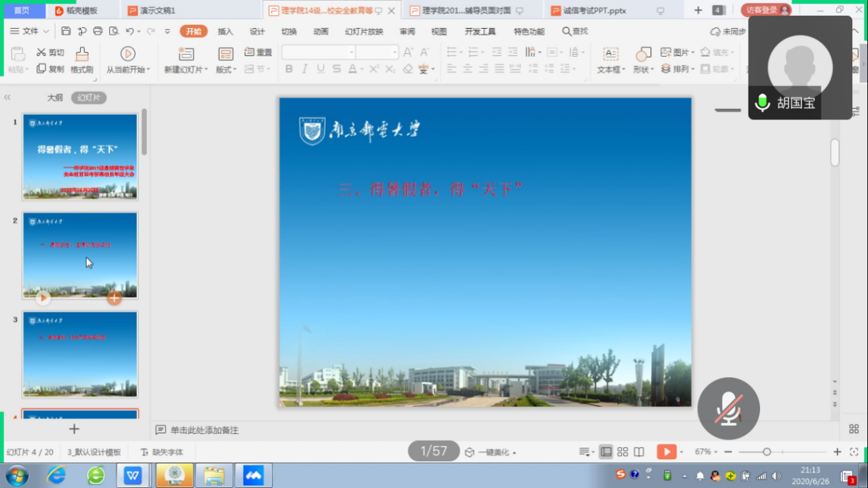Open the Insert (插入) ribbon tab
The image size is (868, 488).
click(x=225, y=31)
